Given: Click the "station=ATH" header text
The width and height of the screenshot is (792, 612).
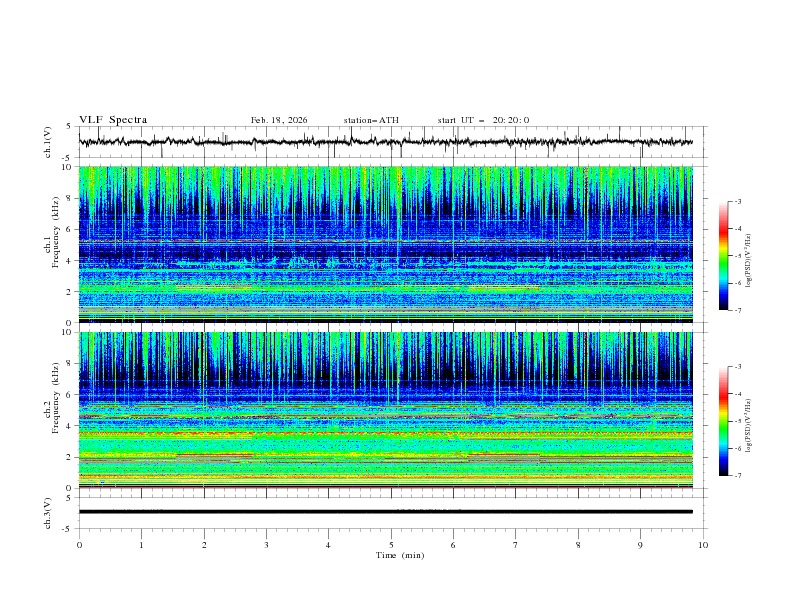Looking at the screenshot, I should (371, 120).
